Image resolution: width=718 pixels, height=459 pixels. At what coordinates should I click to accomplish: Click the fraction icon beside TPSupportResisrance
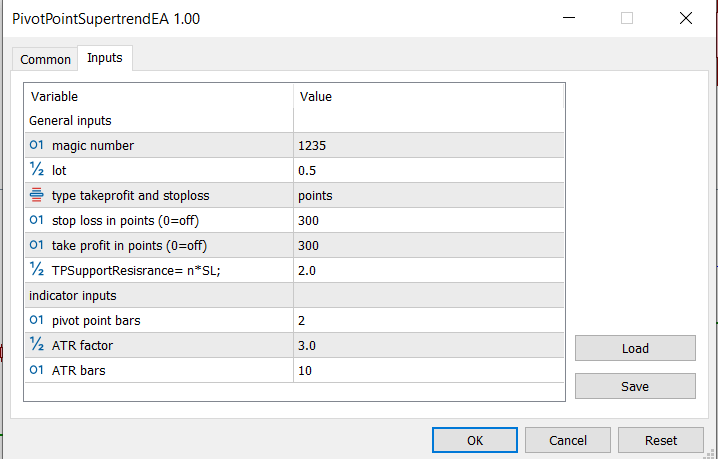(x=37, y=270)
